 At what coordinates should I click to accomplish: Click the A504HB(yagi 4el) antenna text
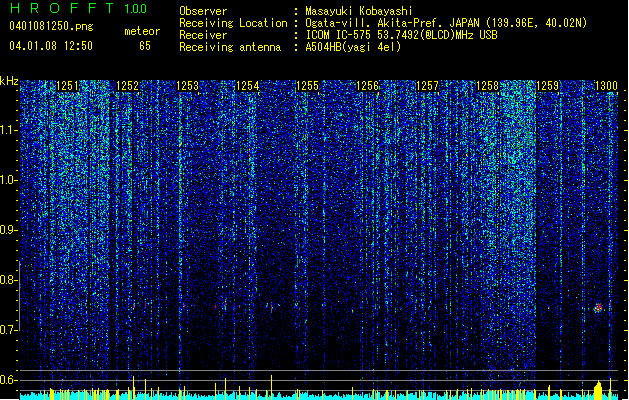click(x=353, y=47)
